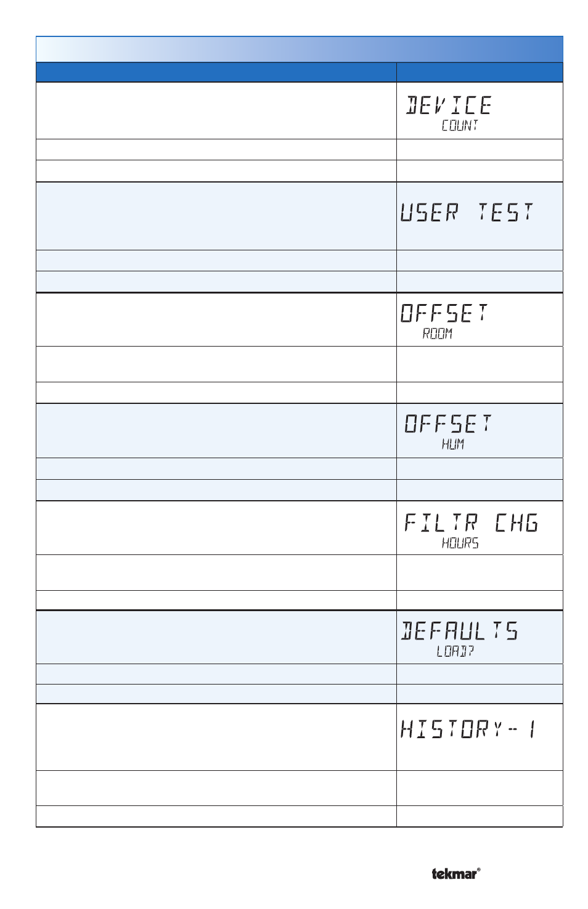Click the empty description cell beside HISTORY-1
This screenshot has height=909, width=588.
point(216,737)
